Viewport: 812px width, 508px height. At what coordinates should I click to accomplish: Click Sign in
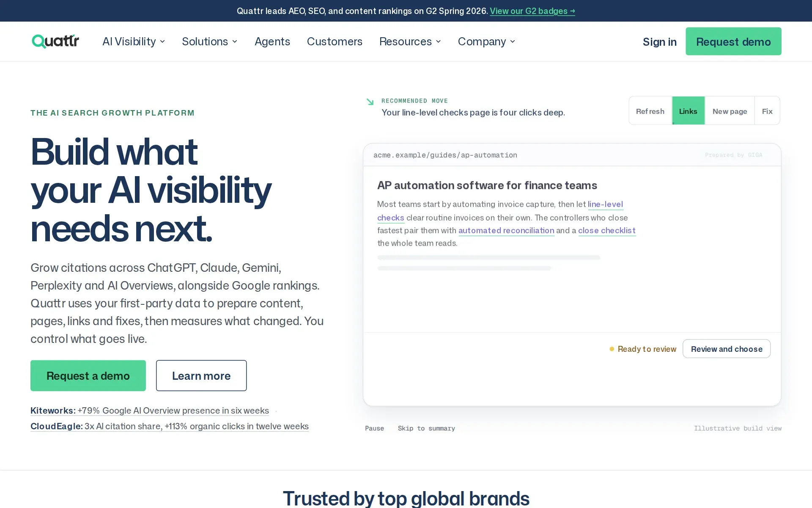click(x=659, y=41)
